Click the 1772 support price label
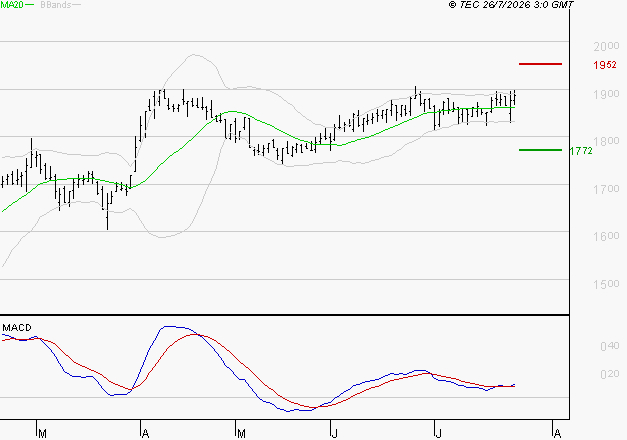The height and width of the screenshot is (440, 627). pyautogui.click(x=581, y=151)
